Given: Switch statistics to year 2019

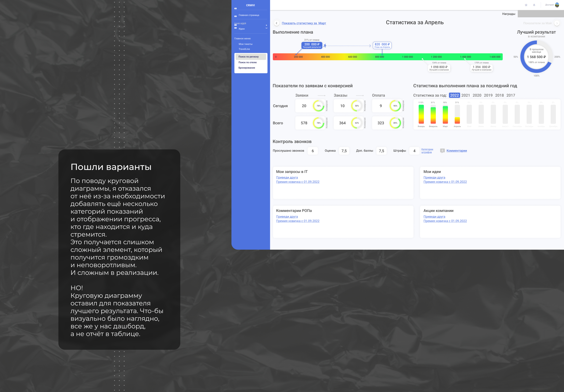Looking at the screenshot, I should [488, 95].
